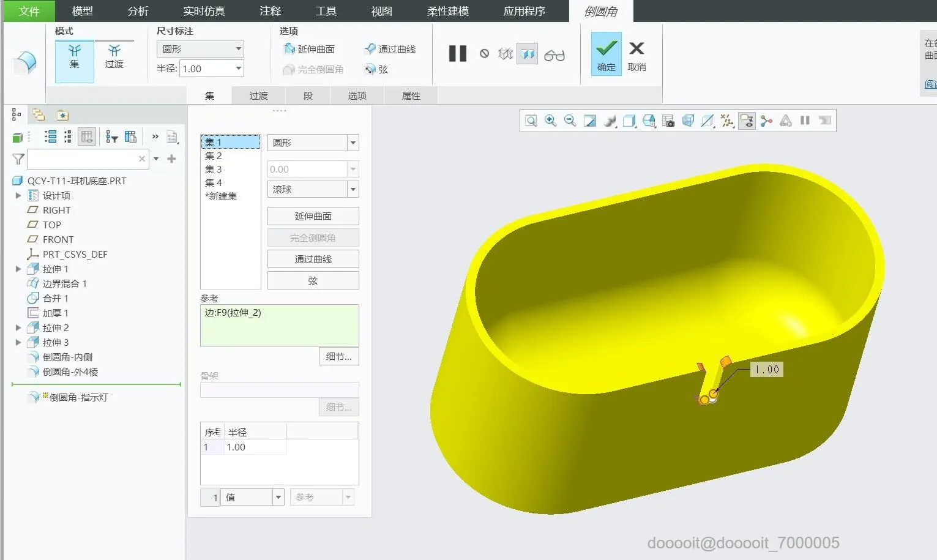Click the panel 弦 button

(313, 280)
